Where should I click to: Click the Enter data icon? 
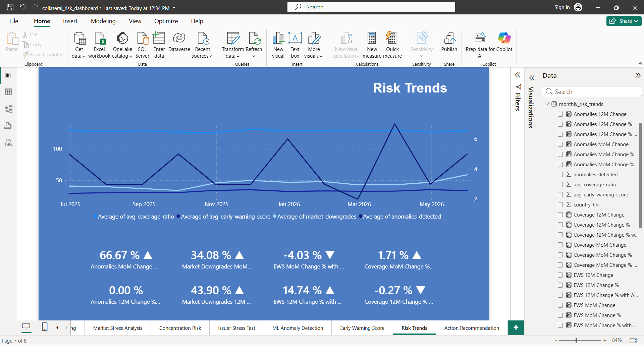159,38
